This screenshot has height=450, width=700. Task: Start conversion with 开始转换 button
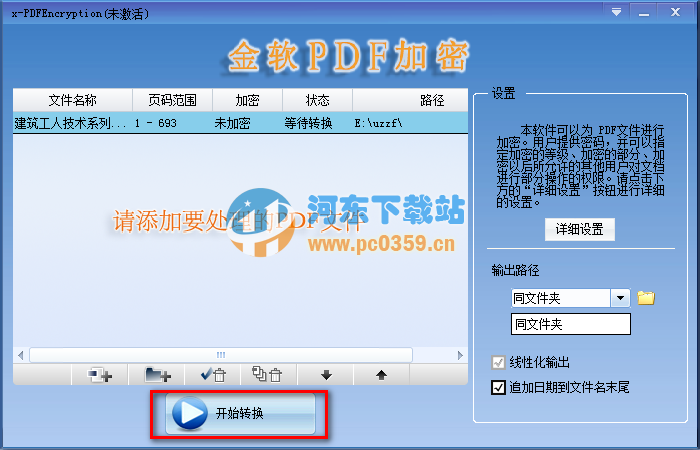pyautogui.click(x=240, y=414)
